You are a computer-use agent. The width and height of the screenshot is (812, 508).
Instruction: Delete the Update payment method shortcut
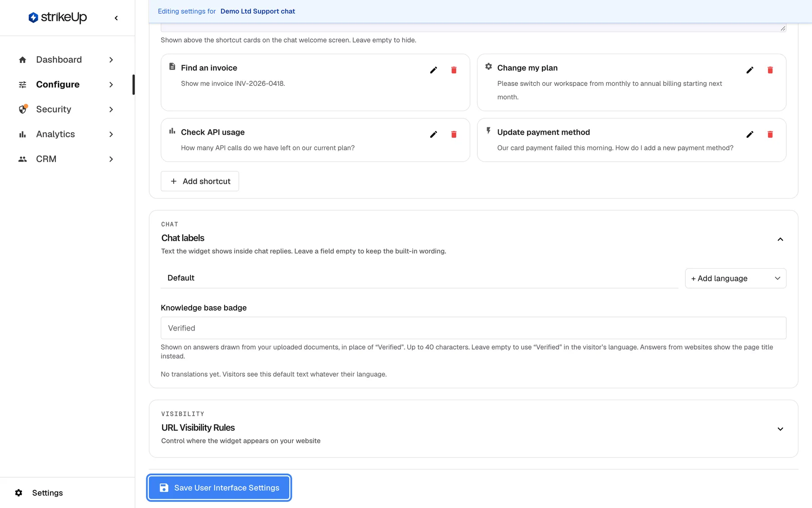pyautogui.click(x=770, y=134)
